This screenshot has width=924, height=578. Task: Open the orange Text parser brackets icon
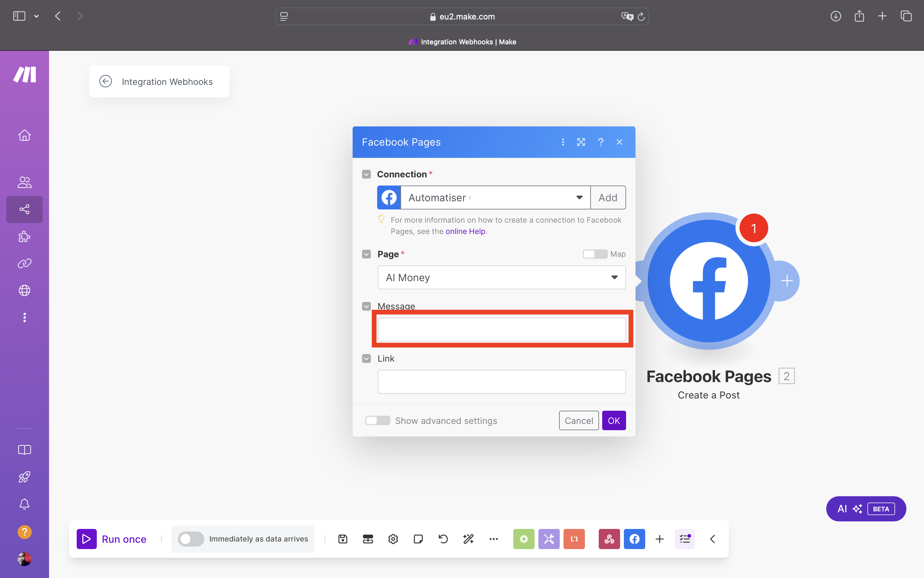click(574, 539)
